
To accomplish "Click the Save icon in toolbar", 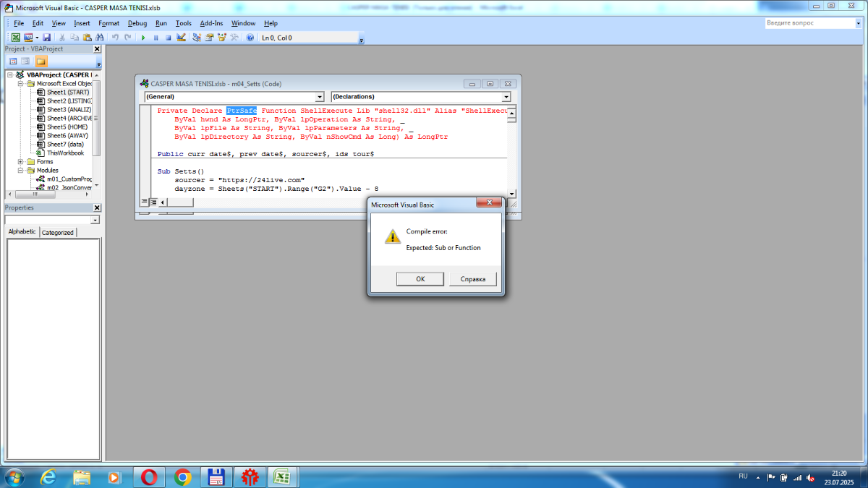I will 46,38.
